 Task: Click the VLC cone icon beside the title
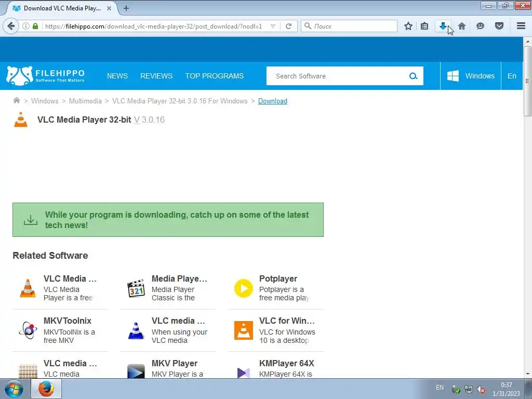click(x=21, y=120)
